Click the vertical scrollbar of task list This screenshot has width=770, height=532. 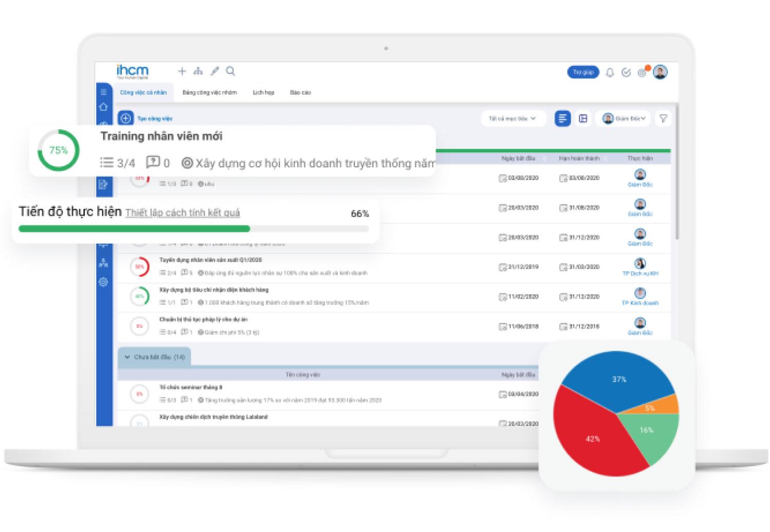(x=677, y=172)
